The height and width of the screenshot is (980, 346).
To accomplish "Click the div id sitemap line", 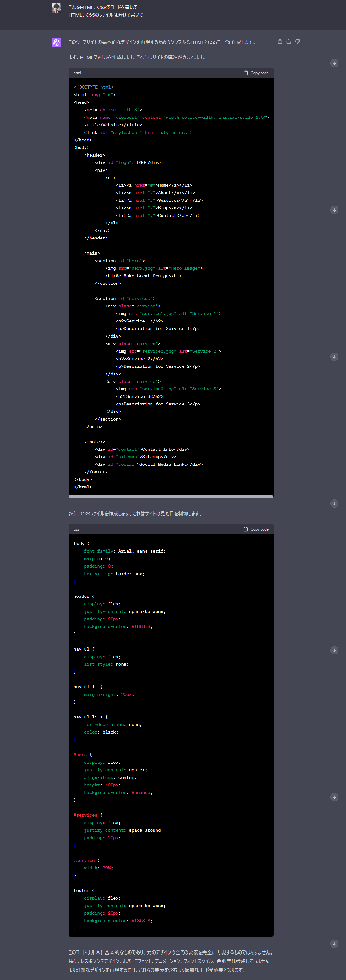I will [x=136, y=457].
